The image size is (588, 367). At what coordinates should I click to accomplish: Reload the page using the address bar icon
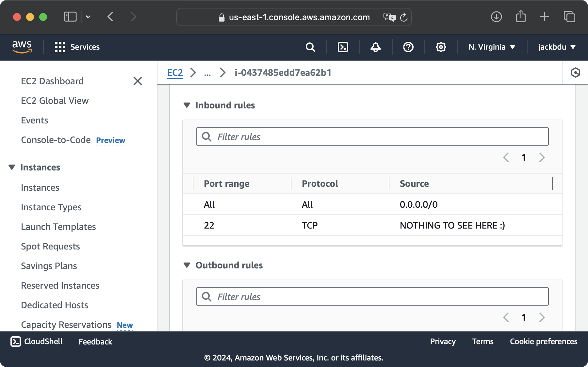(x=404, y=17)
